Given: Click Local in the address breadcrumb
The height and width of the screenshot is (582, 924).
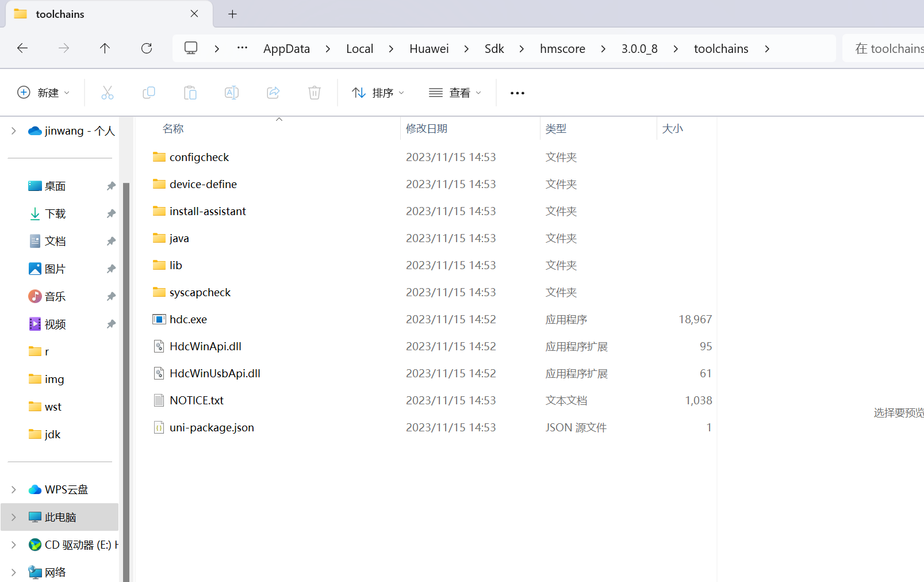Looking at the screenshot, I should (359, 49).
